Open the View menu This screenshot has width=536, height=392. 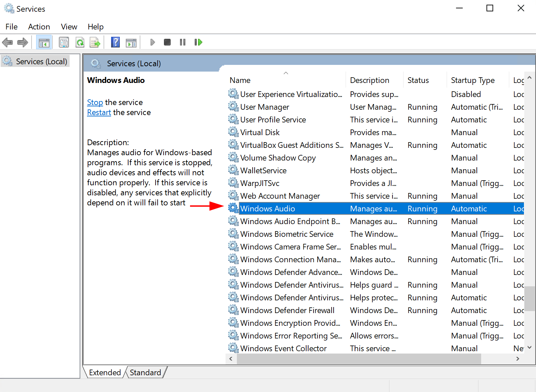[69, 26]
